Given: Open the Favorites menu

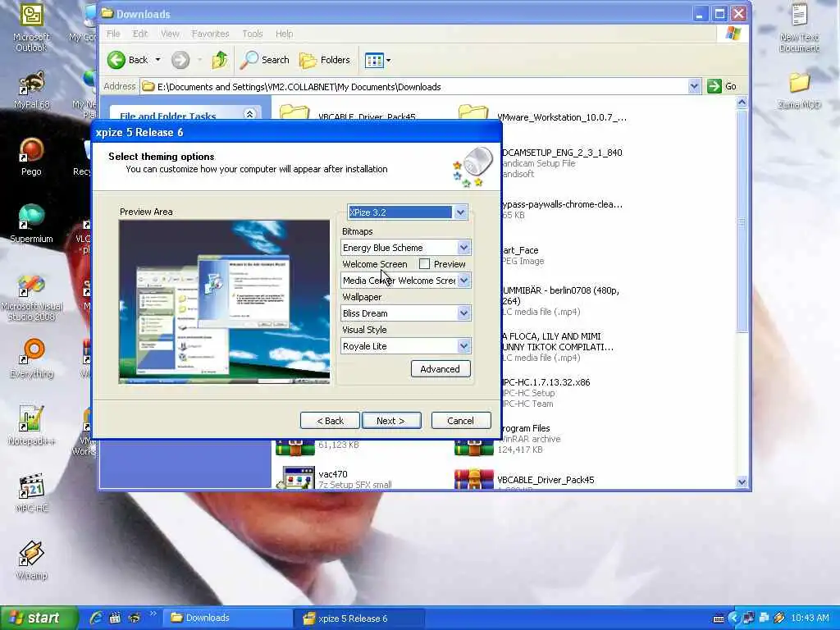Looking at the screenshot, I should 210,34.
